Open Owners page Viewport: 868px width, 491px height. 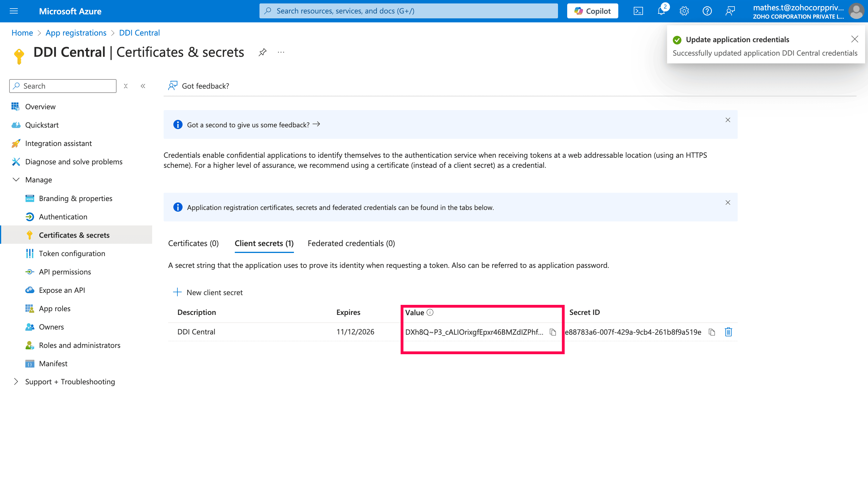click(51, 327)
